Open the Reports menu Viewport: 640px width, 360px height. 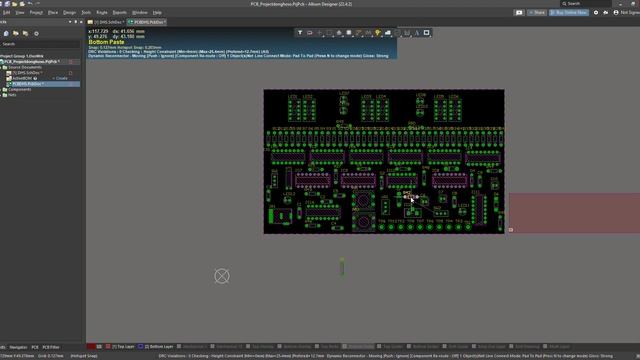click(120, 13)
